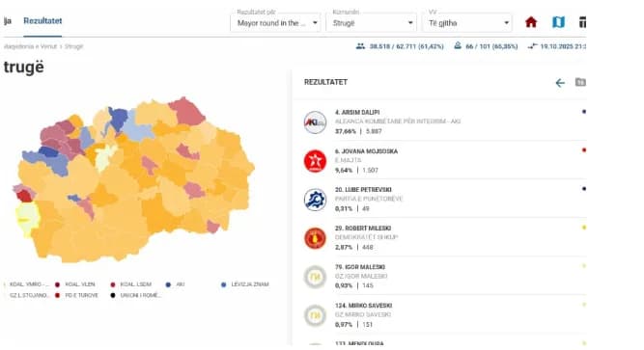Click the folder icon beside the back arrow

pyautogui.click(x=580, y=82)
